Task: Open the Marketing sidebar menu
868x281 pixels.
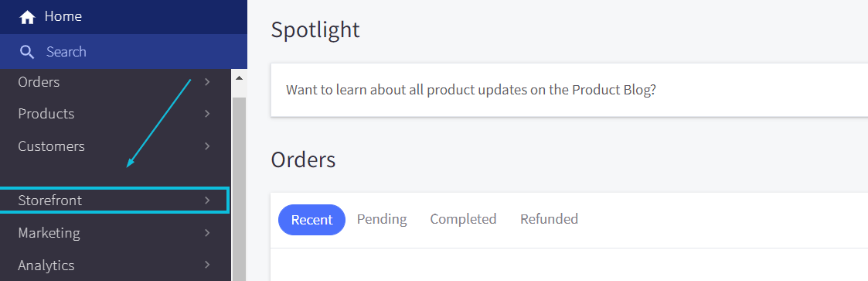Action: tap(115, 233)
